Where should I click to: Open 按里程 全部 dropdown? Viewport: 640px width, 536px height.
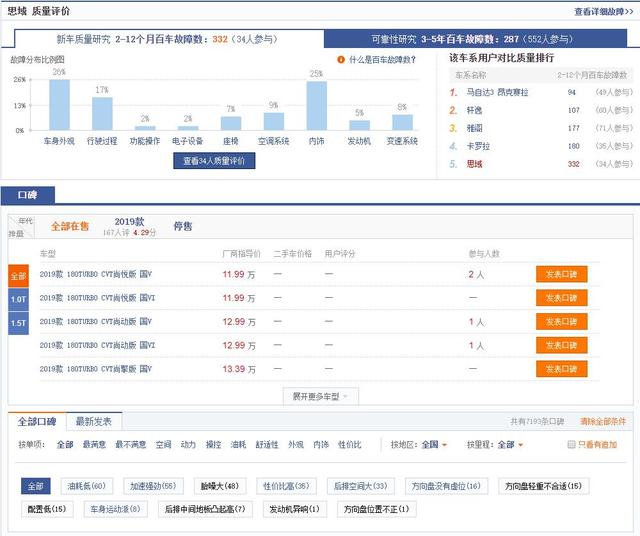[x=510, y=445]
